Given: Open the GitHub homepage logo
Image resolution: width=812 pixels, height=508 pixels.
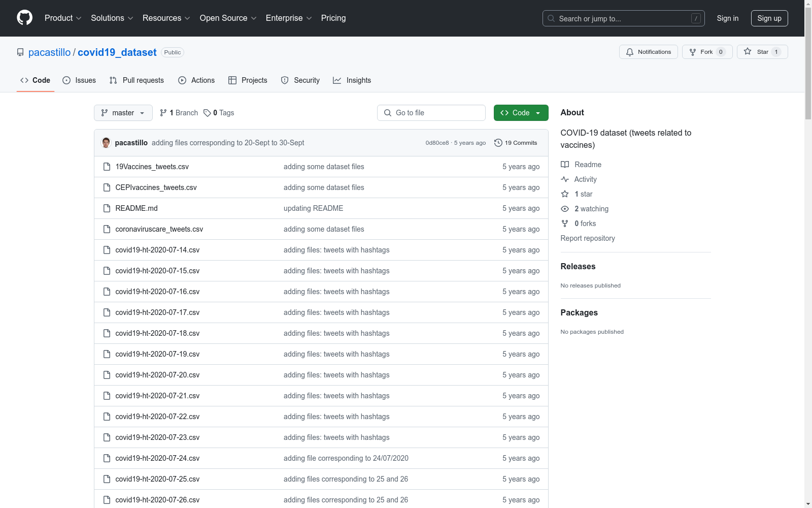Looking at the screenshot, I should click(x=24, y=18).
